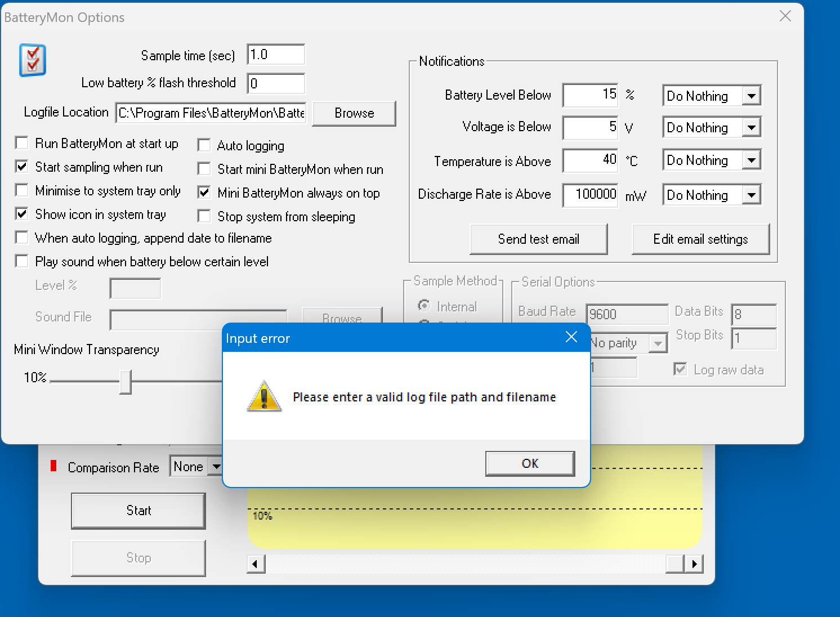
Task: Enable append date to filename when auto logging
Action: 22,238
